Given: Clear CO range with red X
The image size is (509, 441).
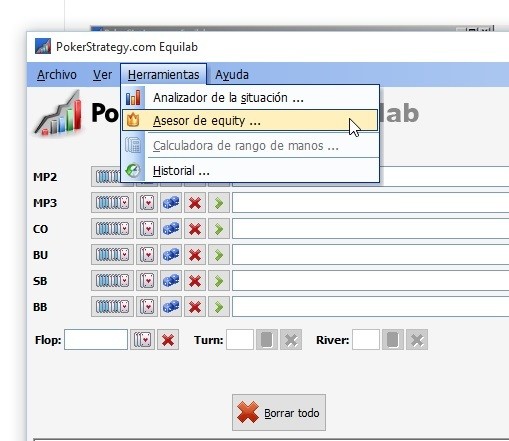Looking at the screenshot, I should [195, 228].
